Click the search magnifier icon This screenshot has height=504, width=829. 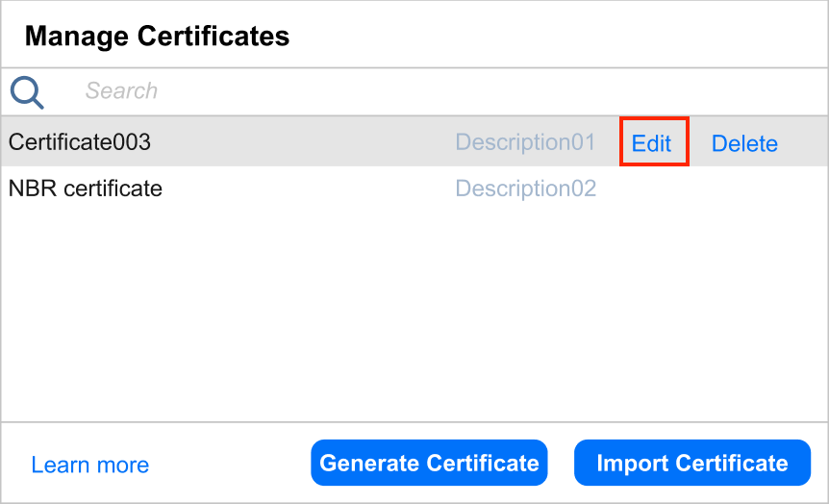tap(27, 92)
